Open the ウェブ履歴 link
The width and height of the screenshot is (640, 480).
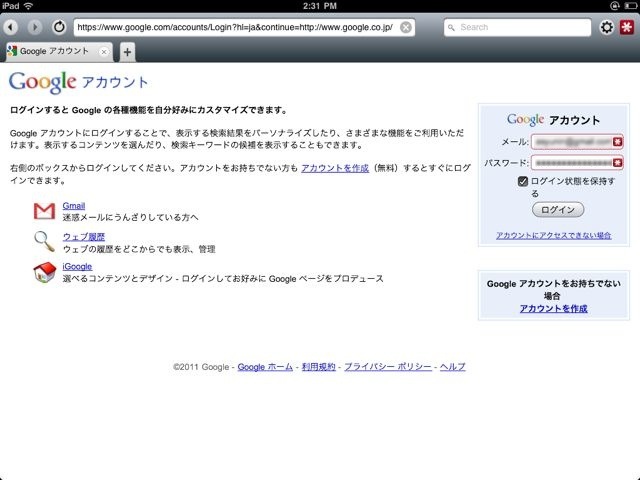coord(84,237)
